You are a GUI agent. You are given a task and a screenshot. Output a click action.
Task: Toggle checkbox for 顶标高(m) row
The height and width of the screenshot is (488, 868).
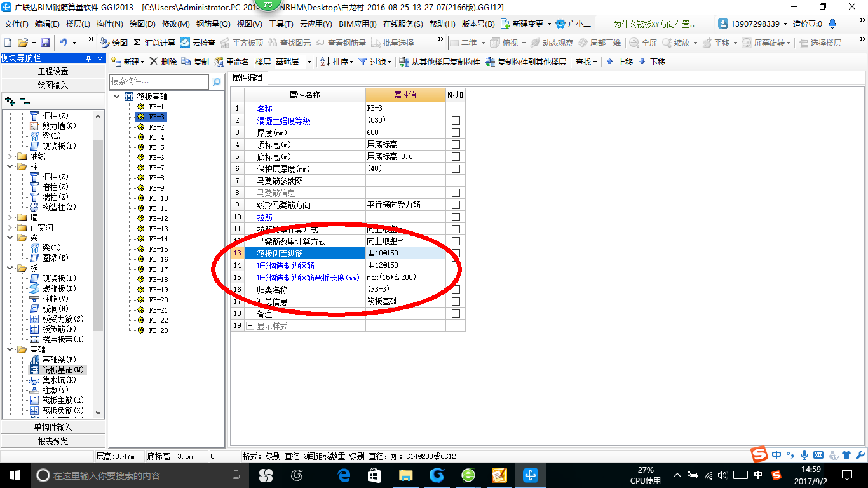(x=456, y=145)
